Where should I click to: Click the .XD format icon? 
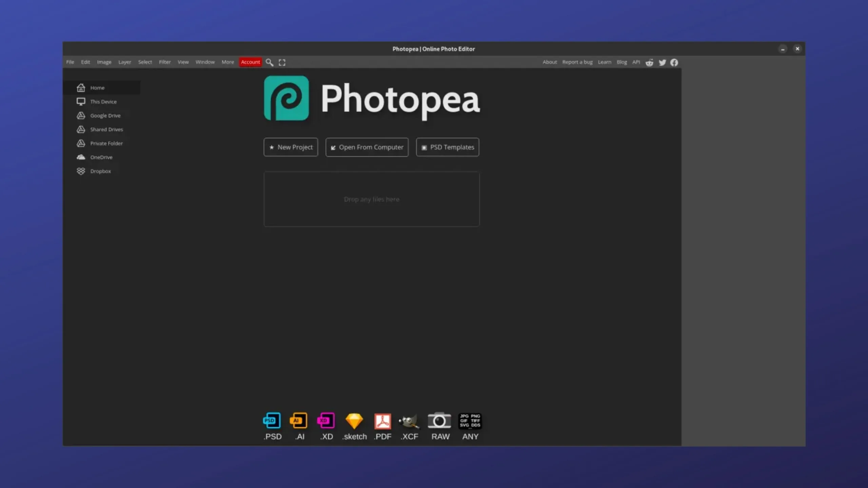(326, 421)
